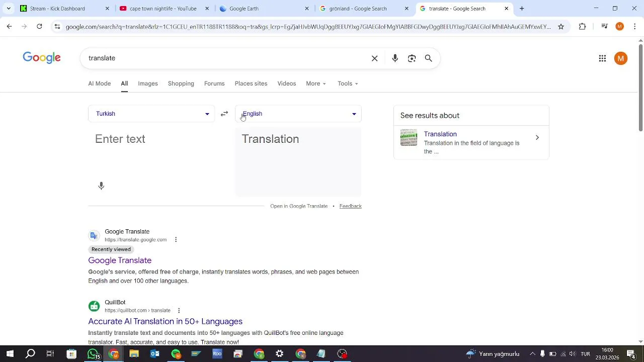Switch to the Google Earth tab
Image resolution: width=644 pixels, height=362 pixels.
tap(264, 9)
